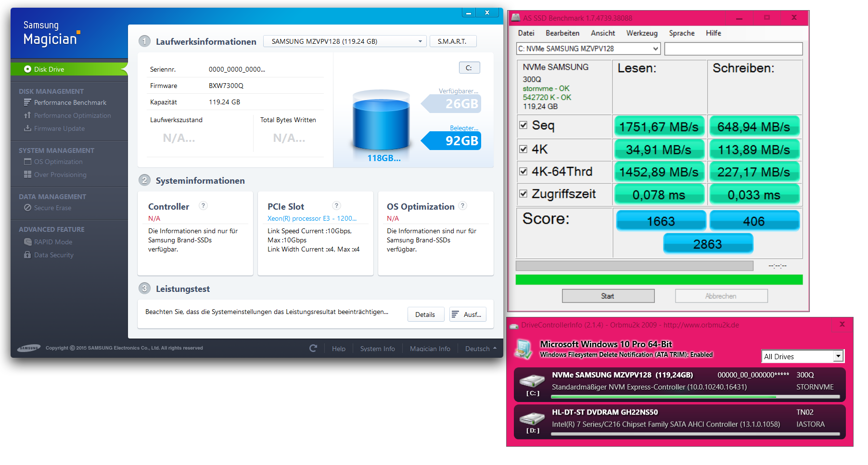This screenshot has width=868, height=465.
Task: Open Performance Optimization sidebar entry
Action: [67, 115]
